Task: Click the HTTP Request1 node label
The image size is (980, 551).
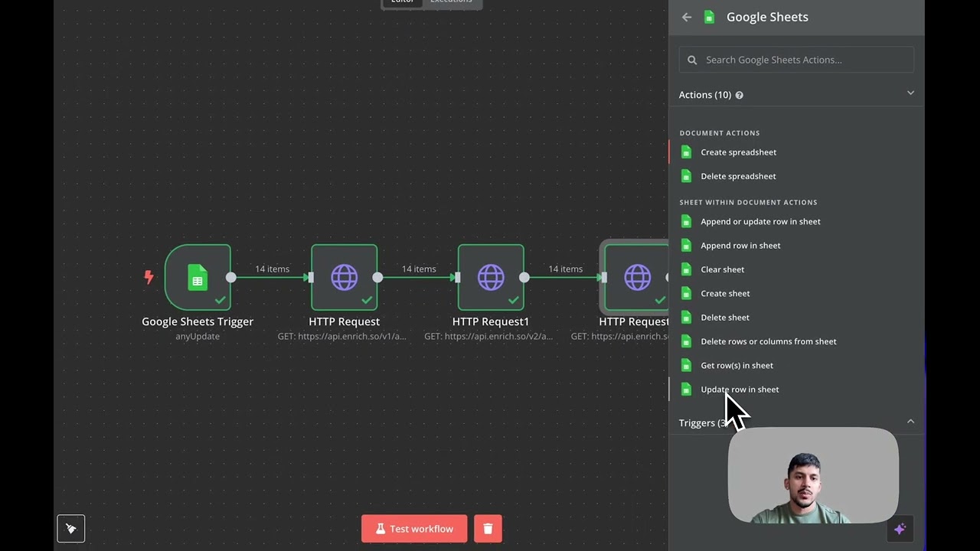Action: [x=491, y=321]
